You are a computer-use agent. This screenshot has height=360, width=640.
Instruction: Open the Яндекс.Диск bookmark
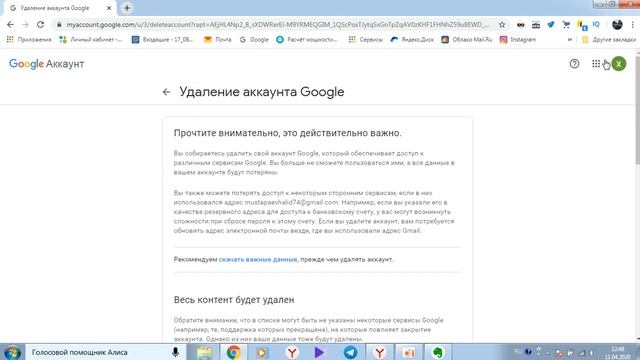tap(412, 40)
